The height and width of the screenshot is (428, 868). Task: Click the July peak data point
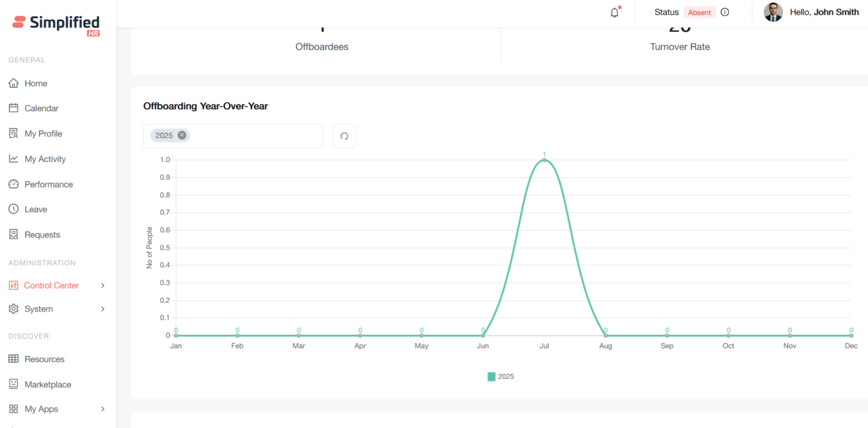pos(544,160)
